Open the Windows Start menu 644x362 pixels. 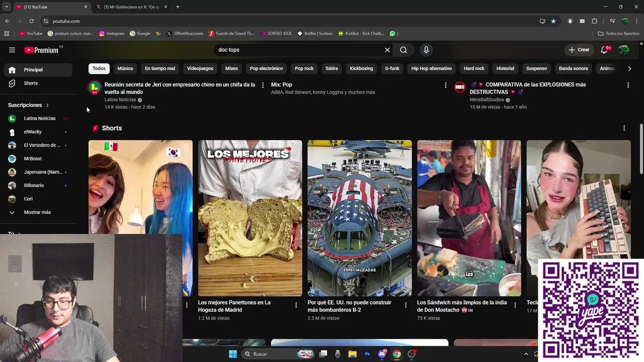[x=232, y=354]
